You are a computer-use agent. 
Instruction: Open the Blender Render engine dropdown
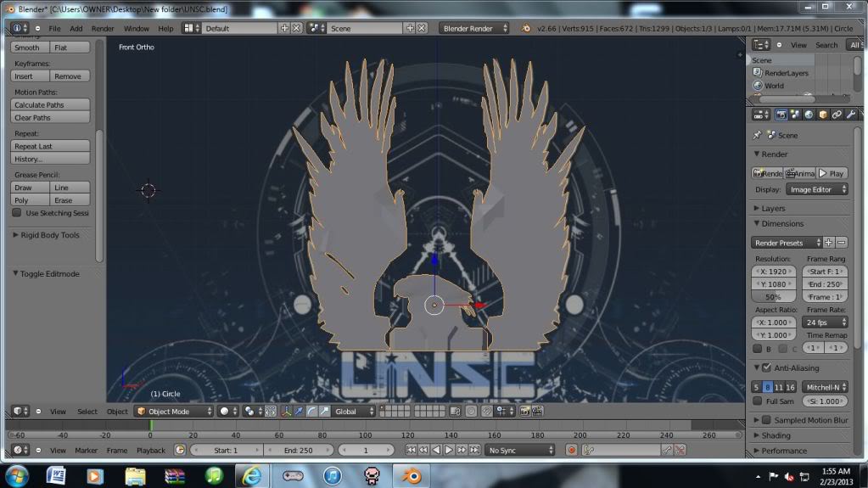pos(473,28)
